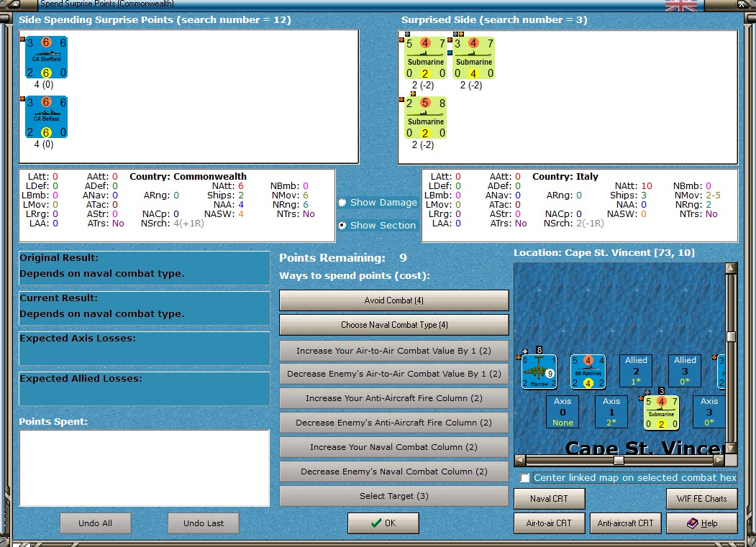The height and width of the screenshot is (547, 756).
Task: Click the Points Remaining: 9 text
Action: [343, 258]
